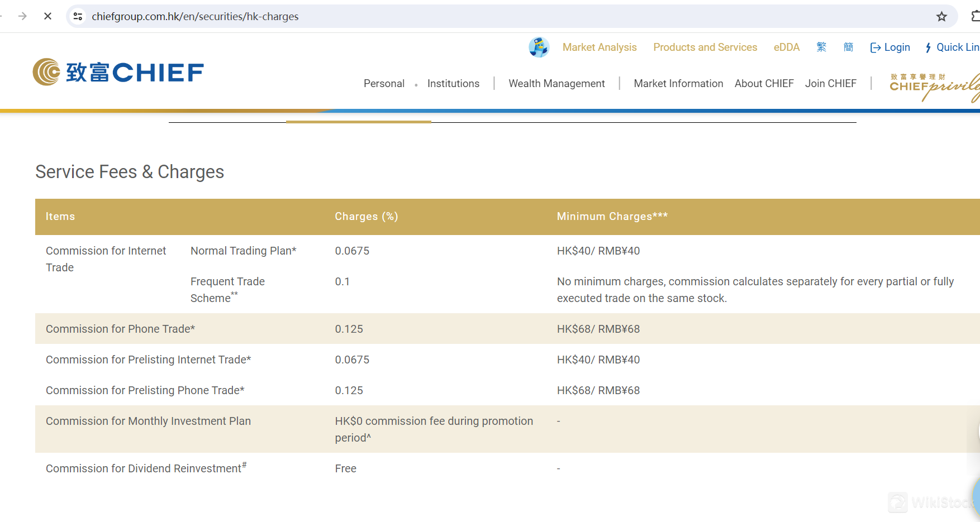Switch to Simplified Chinese language

(848, 47)
